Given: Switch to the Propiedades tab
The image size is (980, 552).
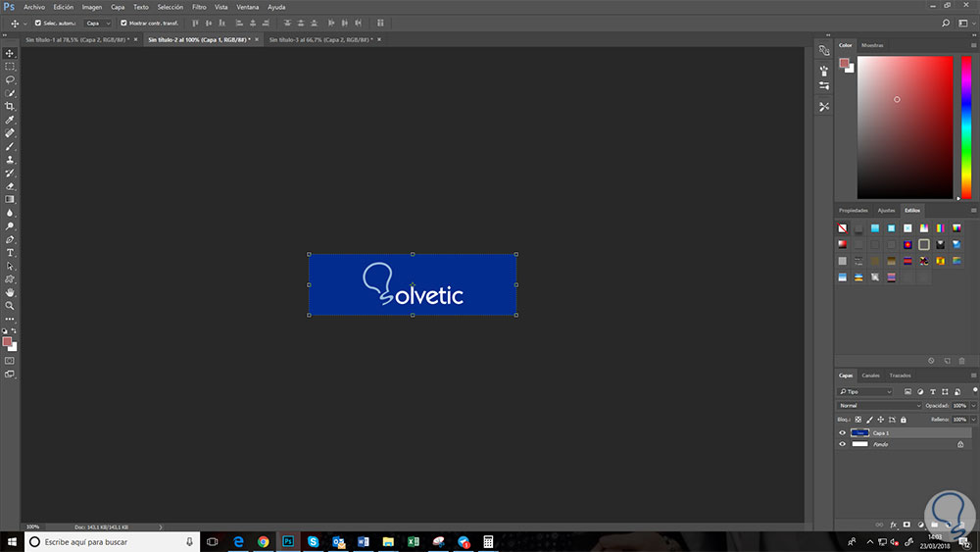Looking at the screenshot, I should click(854, 211).
